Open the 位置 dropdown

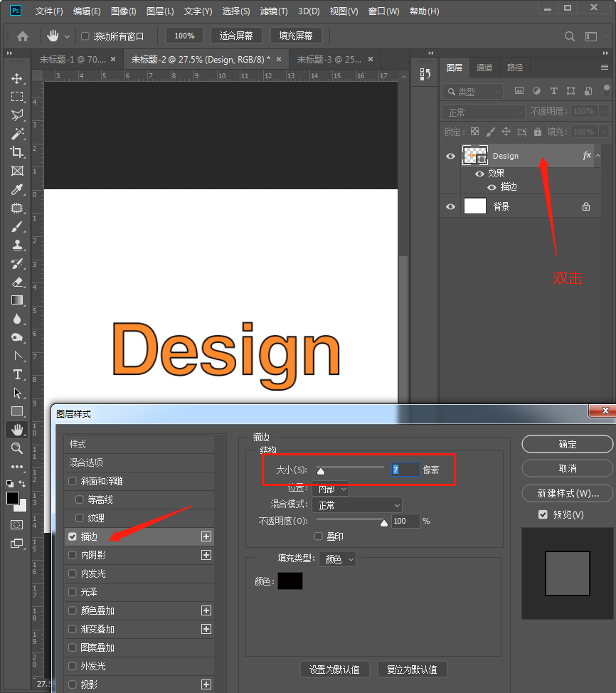pyautogui.click(x=331, y=489)
